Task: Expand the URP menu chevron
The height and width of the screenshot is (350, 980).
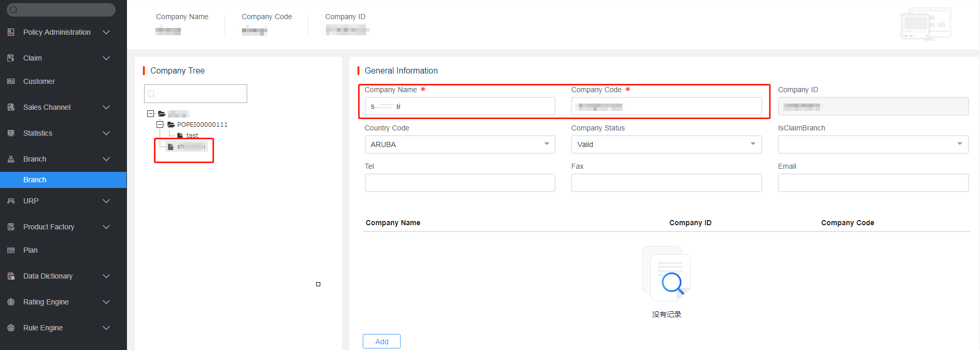Action: (106, 201)
